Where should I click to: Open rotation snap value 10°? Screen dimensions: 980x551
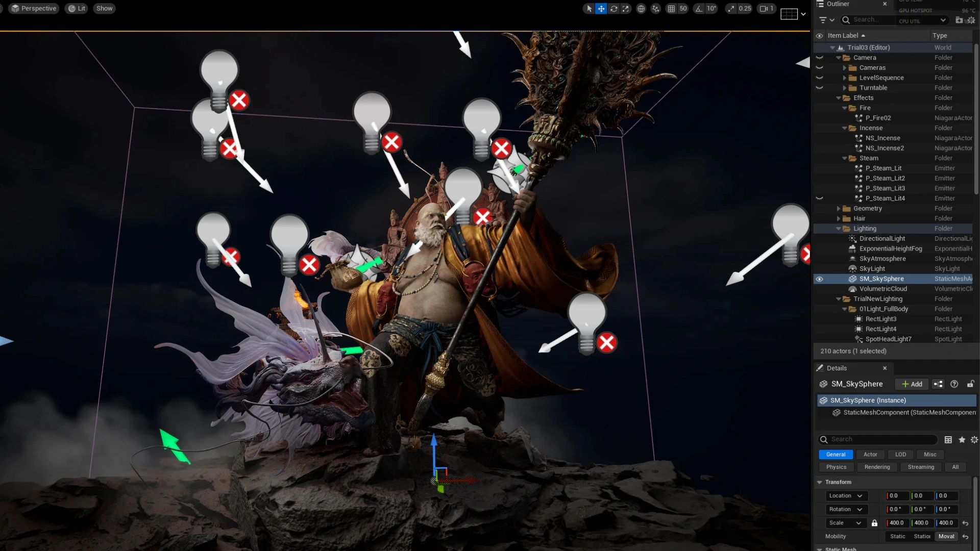click(711, 9)
